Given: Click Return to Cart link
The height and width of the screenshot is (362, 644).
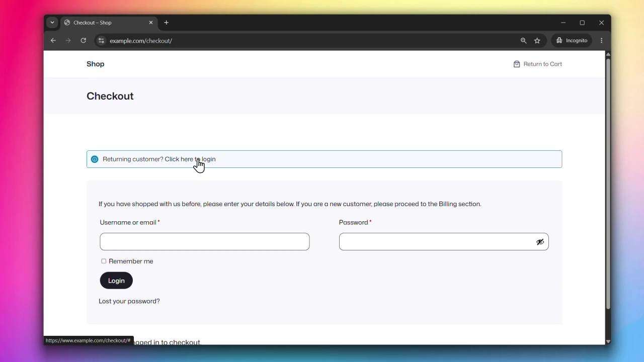Looking at the screenshot, I should (538, 64).
